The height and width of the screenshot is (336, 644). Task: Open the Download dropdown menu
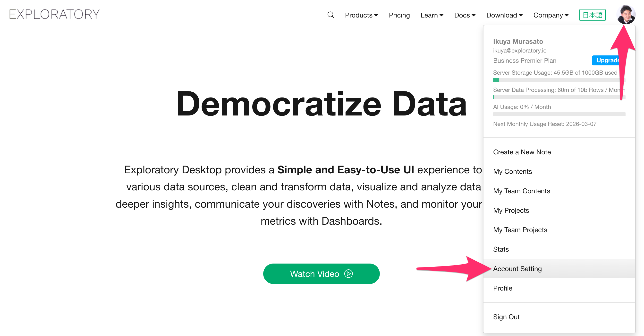(x=504, y=15)
